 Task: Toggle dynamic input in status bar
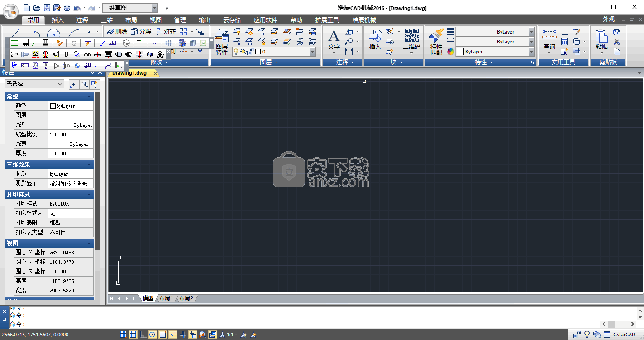193,335
